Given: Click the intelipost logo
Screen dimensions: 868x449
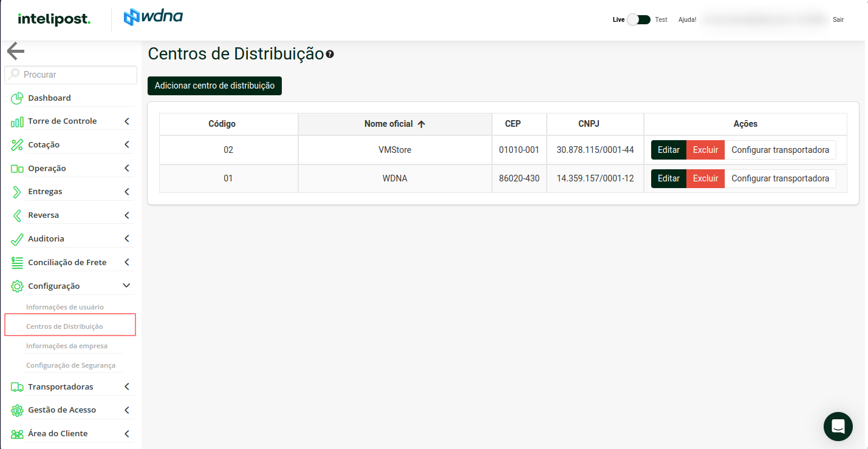Looking at the screenshot, I should pos(54,19).
